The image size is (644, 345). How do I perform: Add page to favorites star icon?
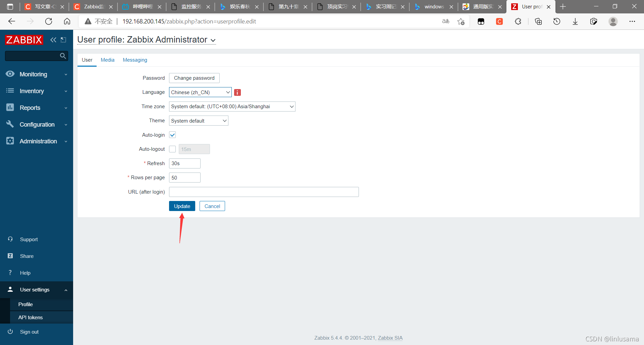point(461,21)
